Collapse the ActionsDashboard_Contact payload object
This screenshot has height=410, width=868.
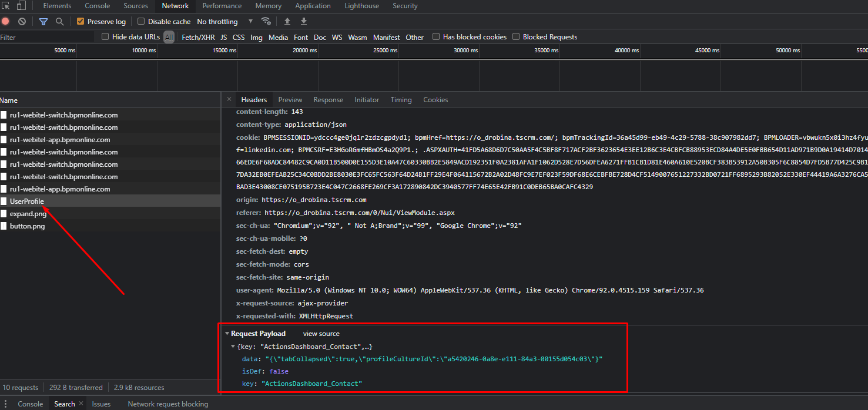pos(233,347)
